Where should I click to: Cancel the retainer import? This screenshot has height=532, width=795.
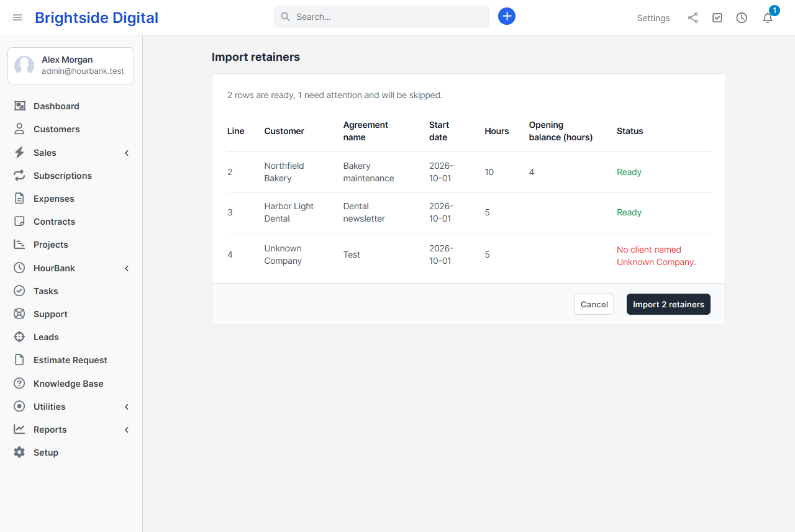click(594, 304)
